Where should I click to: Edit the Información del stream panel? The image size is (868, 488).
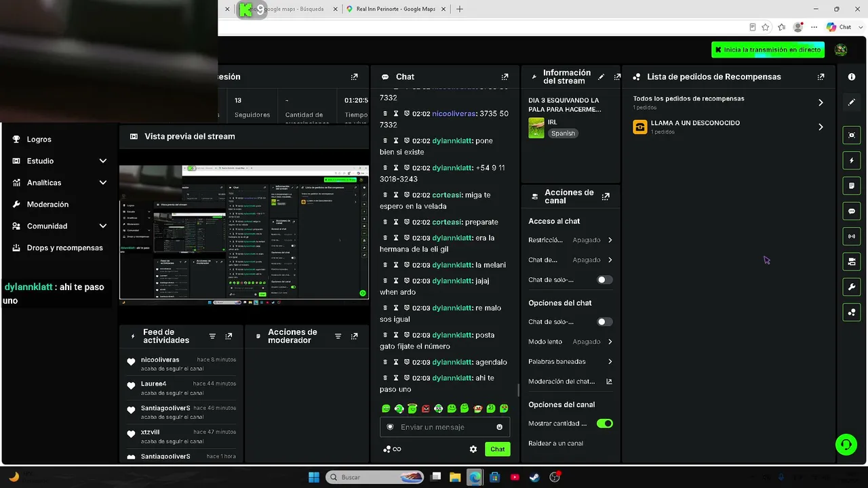click(601, 77)
